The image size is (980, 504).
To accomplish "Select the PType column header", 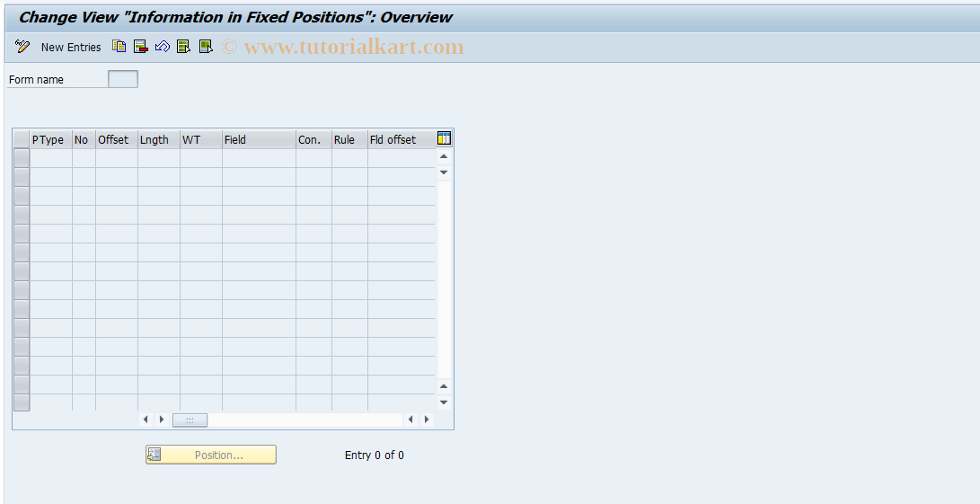I will point(50,139).
